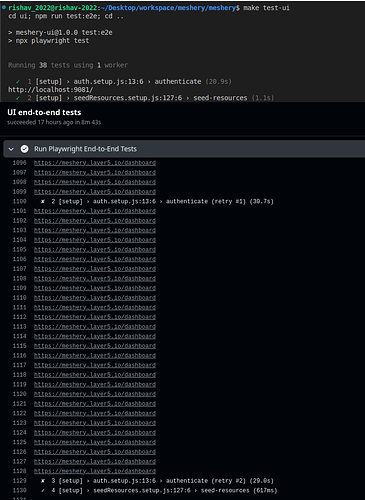Click the success checkmark icon beside Run Playwright
This screenshot has width=365, height=500.
click(x=24, y=149)
